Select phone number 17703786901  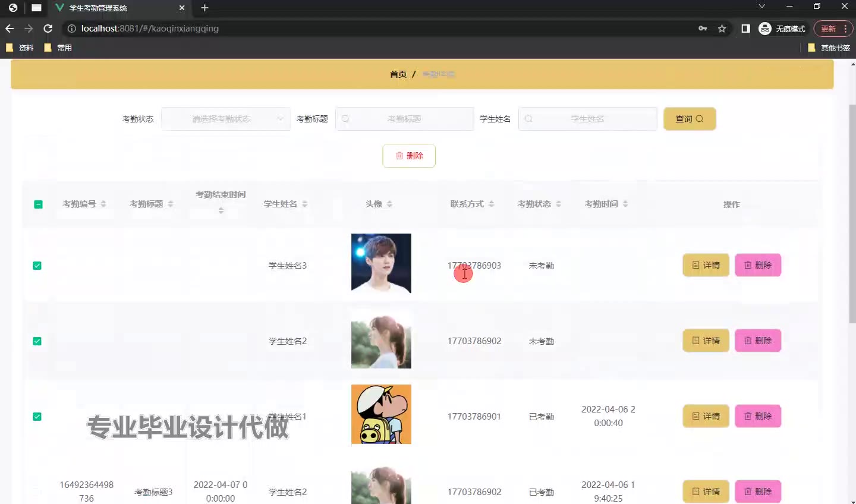[x=474, y=417]
